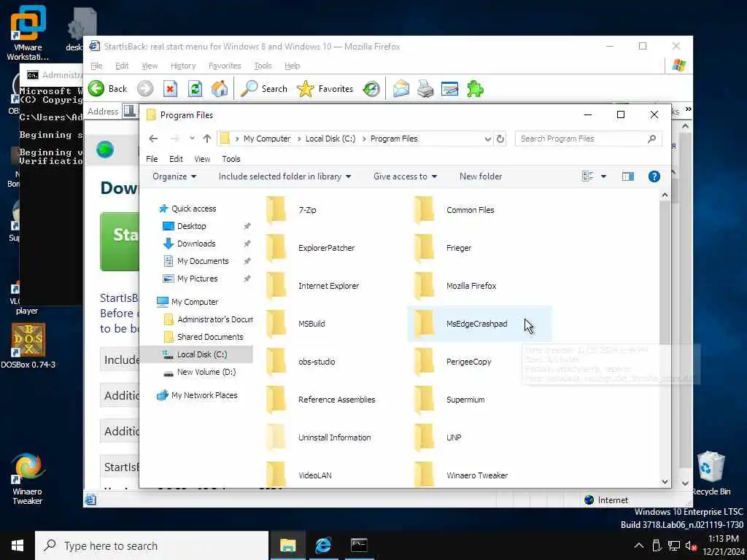Screen dimensions: 747x560
Task: Click the Search magnifier in Firefox toolbar
Action: pyautogui.click(x=263, y=88)
